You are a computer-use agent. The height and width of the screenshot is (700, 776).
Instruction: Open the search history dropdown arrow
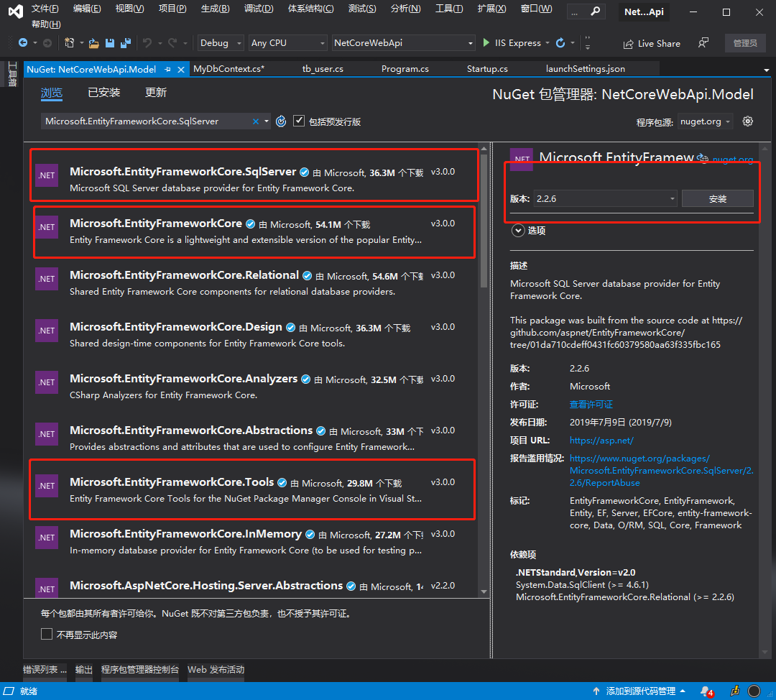point(267,121)
